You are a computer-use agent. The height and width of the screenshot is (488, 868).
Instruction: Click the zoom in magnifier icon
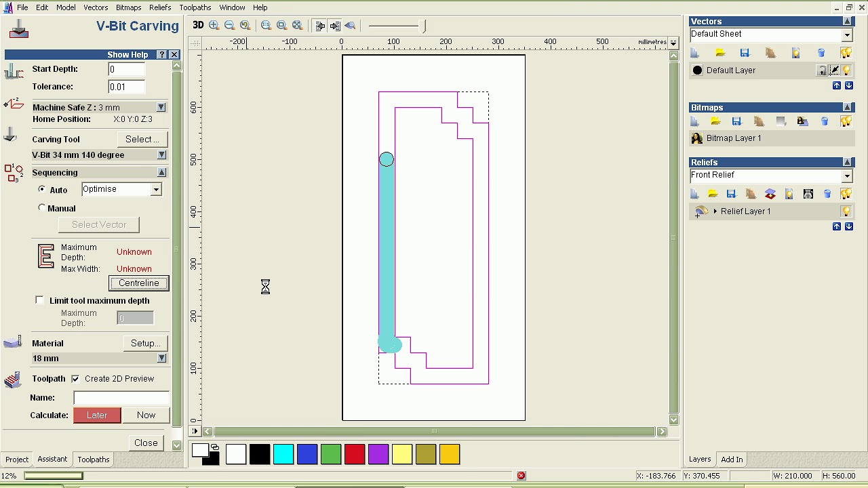[214, 25]
